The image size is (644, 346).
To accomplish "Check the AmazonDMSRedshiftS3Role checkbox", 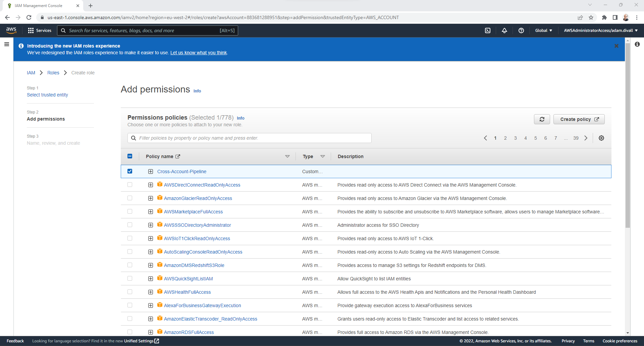I will [x=130, y=265].
